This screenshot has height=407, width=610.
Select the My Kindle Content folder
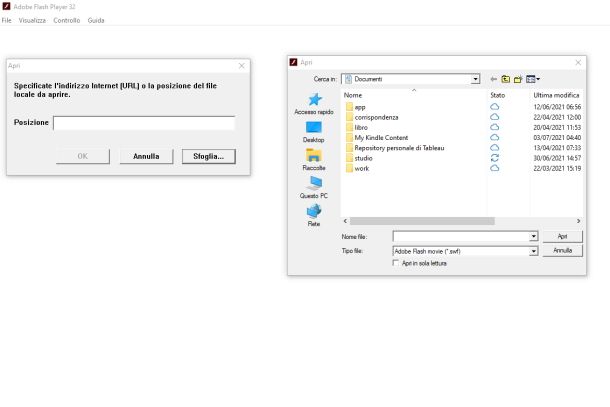[377, 137]
